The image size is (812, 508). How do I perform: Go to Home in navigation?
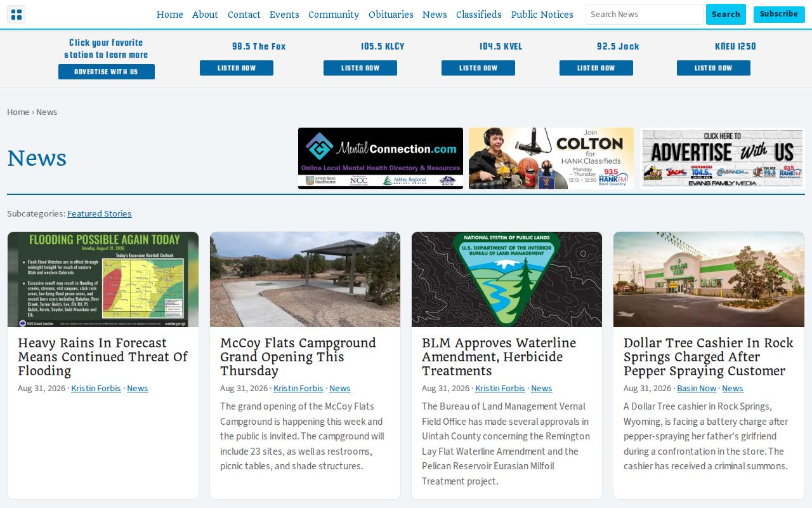170,15
